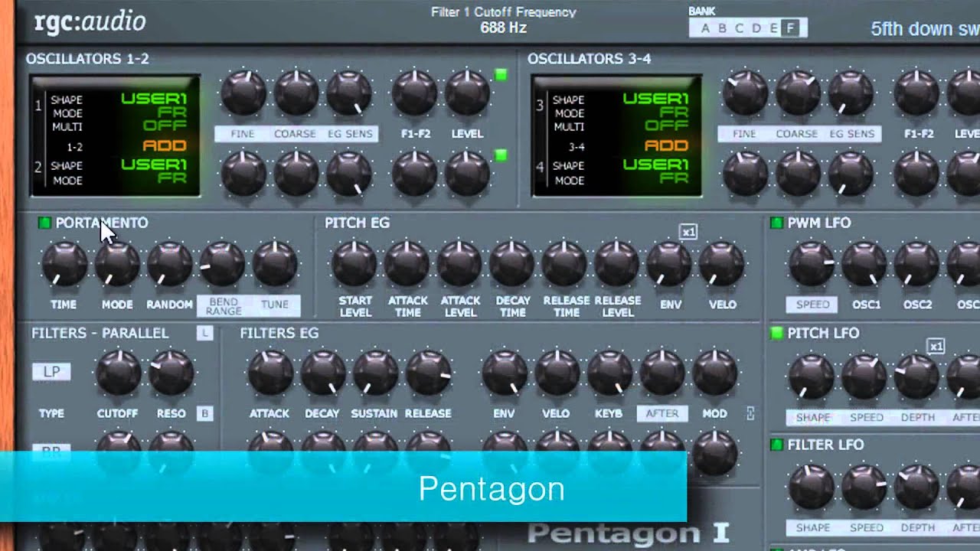Change oscillators 1-2 ADD mix mode
This screenshot has height=551, width=980.
[x=165, y=145]
